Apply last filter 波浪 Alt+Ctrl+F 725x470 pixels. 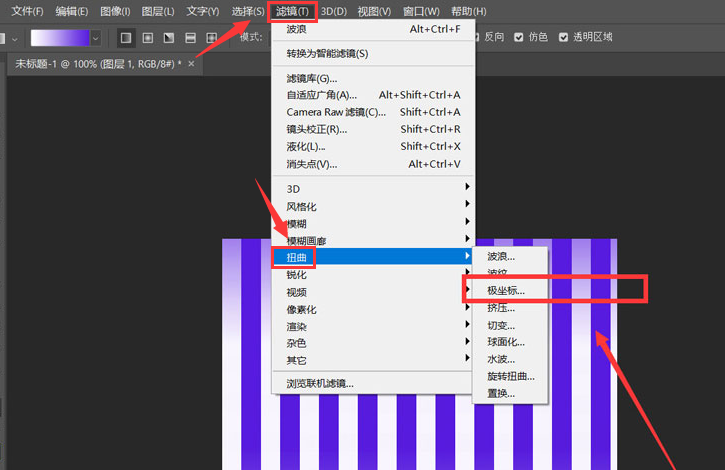[373, 29]
